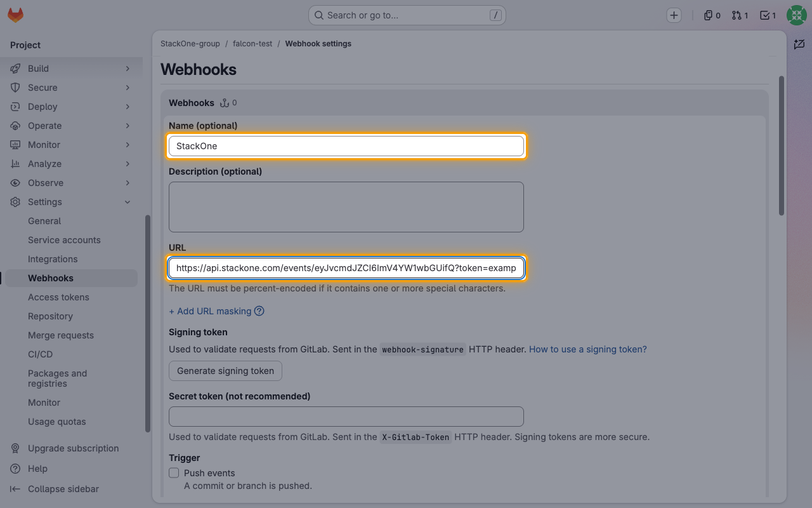Click the Analyze chart icon
The image size is (812, 508).
point(15,164)
